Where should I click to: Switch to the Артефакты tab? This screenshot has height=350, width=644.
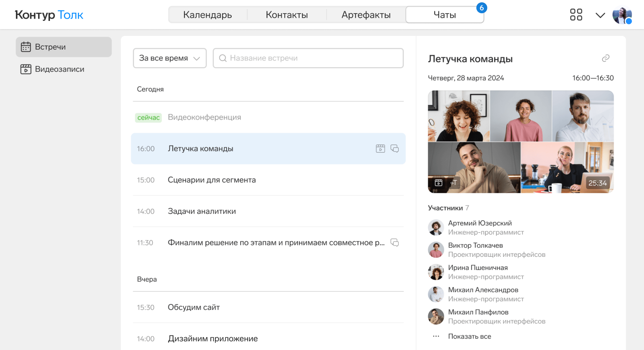366,15
